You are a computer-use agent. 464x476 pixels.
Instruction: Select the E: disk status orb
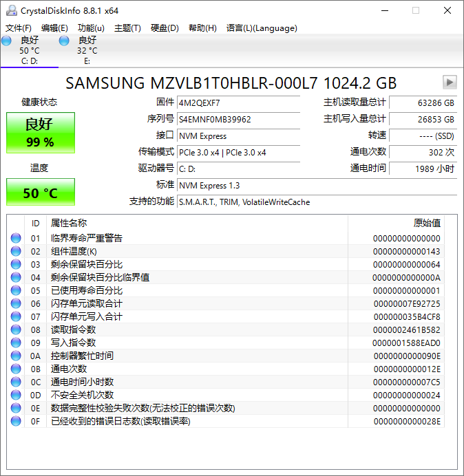point(65,41)
